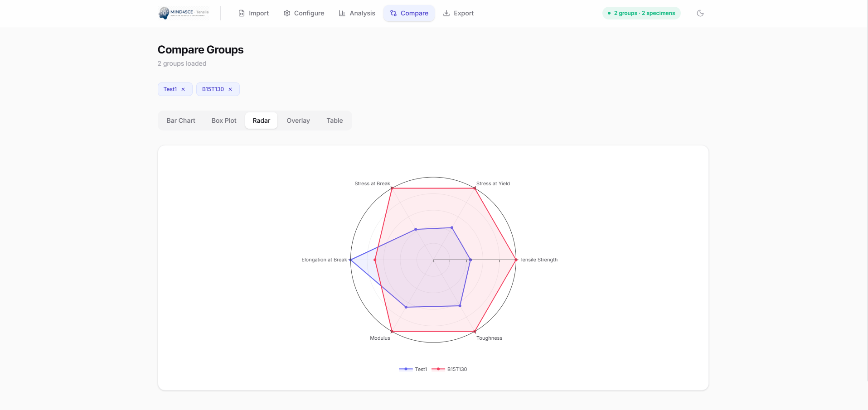Image resolution: width=868 pixels, height=410 pixels.
Task: Click the Compare branches icon
Action: (393, 13)
